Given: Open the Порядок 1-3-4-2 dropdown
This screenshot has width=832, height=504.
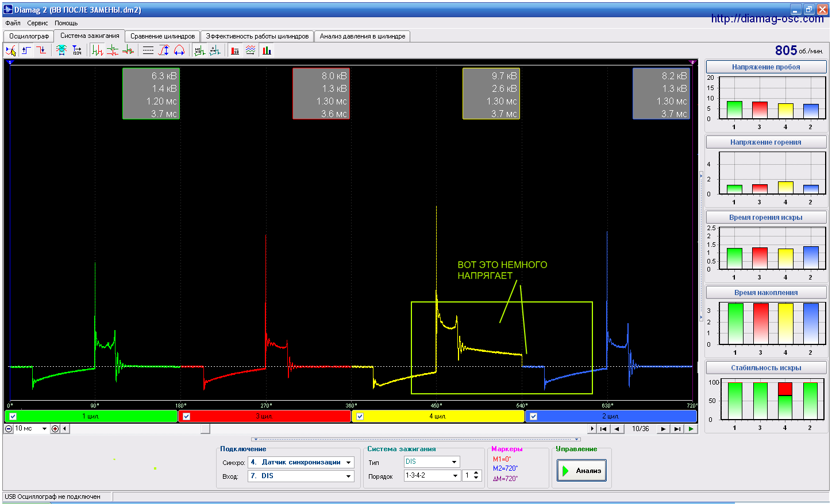Looking at the screenshot, I should click(x=456, y=476).
